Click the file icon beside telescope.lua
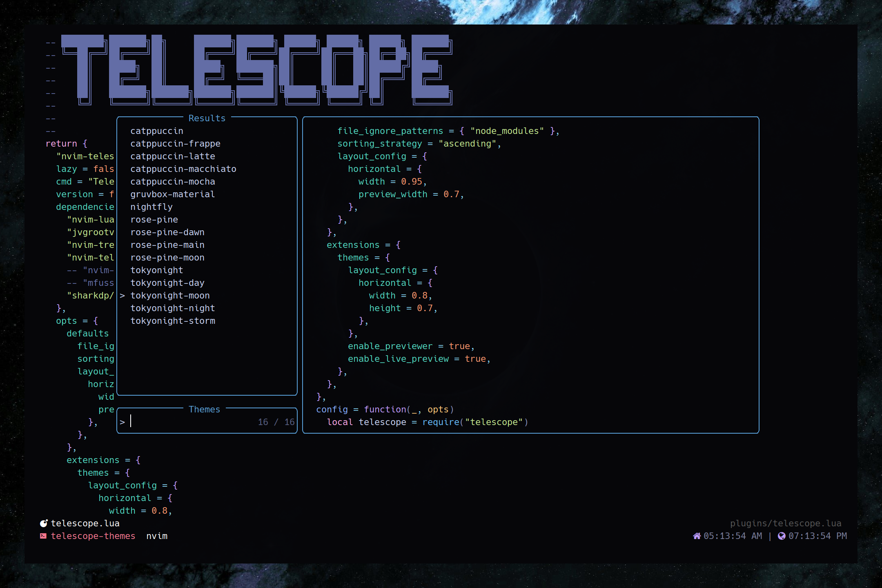 click(44, 523)
